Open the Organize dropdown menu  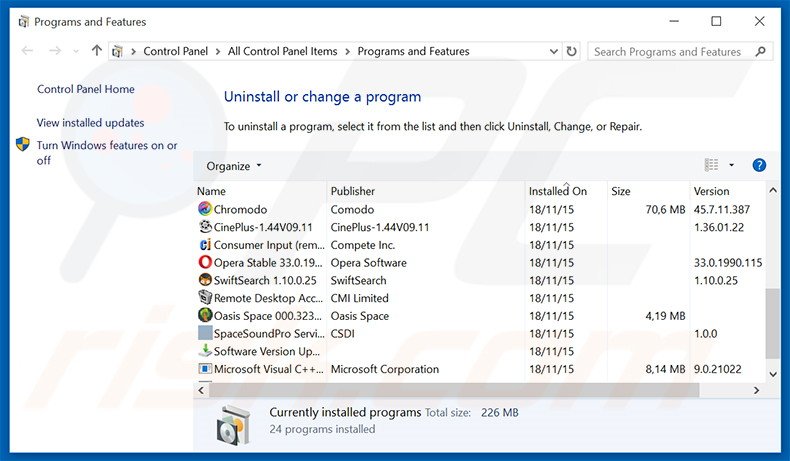(x=233, y=166)
